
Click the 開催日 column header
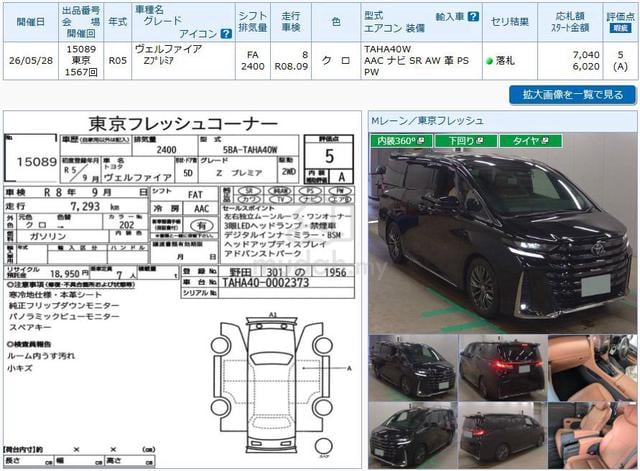tap(31, 22)
